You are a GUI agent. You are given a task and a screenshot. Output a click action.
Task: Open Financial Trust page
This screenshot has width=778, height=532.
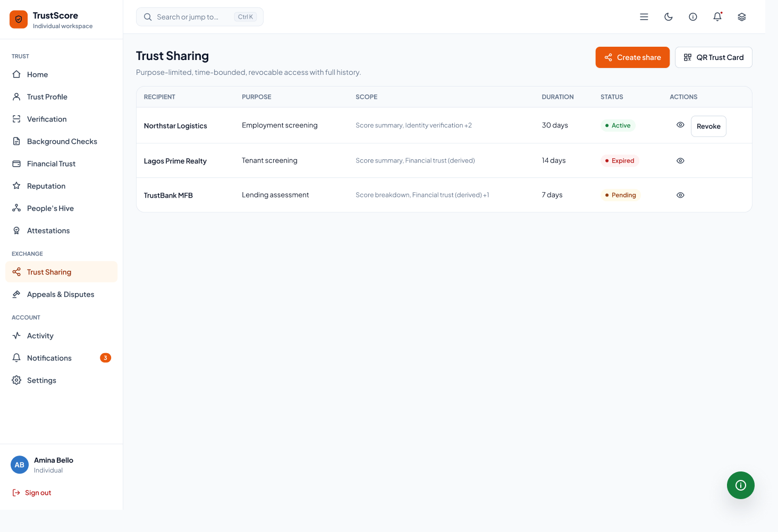click(61, 164)
